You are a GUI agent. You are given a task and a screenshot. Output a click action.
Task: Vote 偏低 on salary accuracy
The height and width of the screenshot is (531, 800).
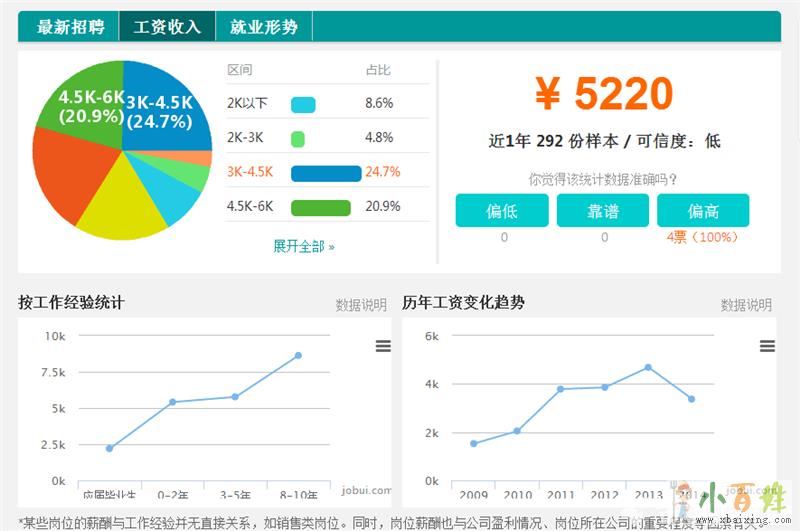pyautogui.click(x=502, y=211)
